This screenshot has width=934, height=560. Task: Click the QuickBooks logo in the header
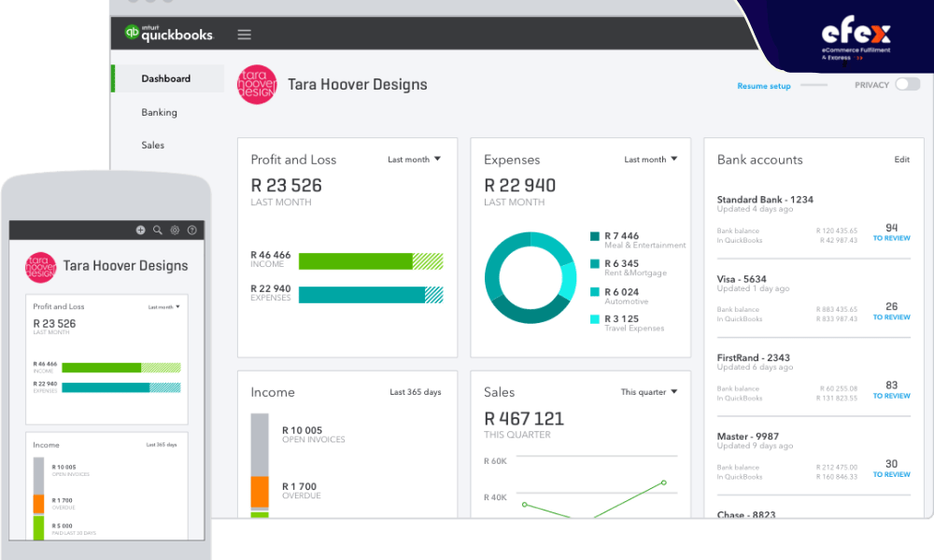click(x=168, y=34)
